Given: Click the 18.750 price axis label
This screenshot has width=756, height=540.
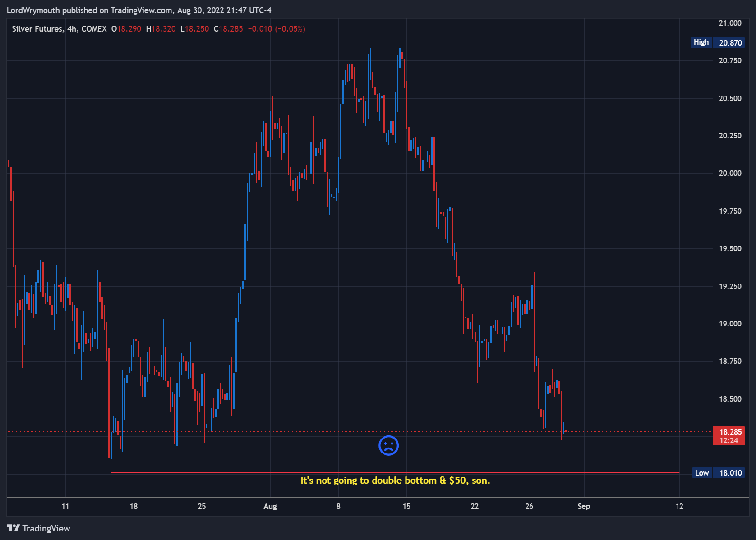Looking at the screenshot, I should 730,361.
